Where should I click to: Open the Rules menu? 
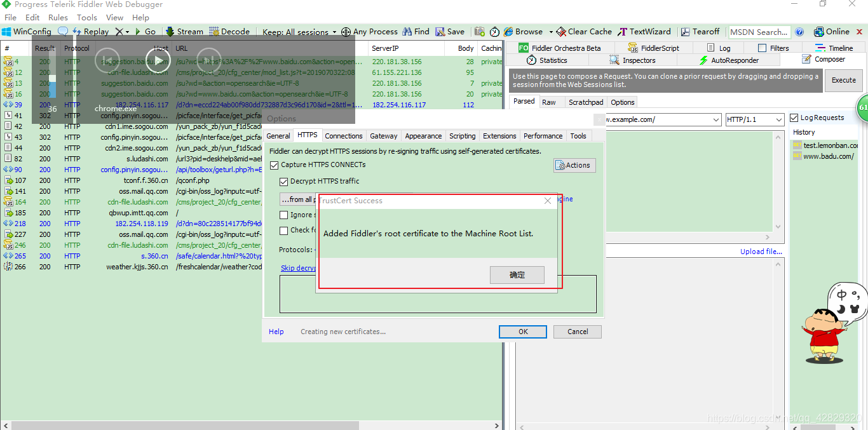click(58, 17)
